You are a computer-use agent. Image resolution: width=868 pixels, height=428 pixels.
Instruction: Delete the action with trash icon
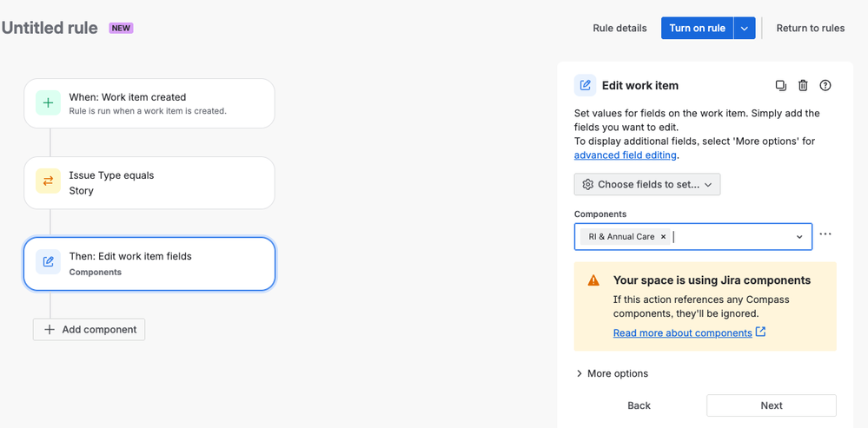click(x=803, y=85)
